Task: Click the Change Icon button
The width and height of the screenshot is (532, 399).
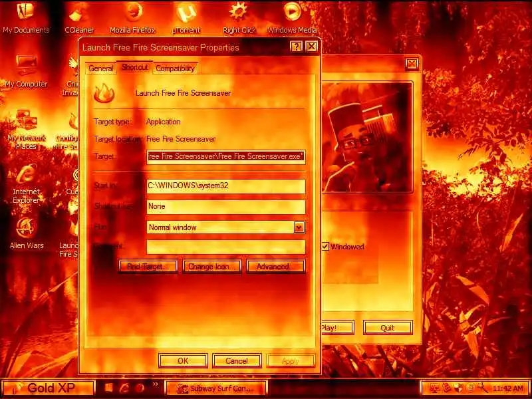Action: (x=211, y=267)
